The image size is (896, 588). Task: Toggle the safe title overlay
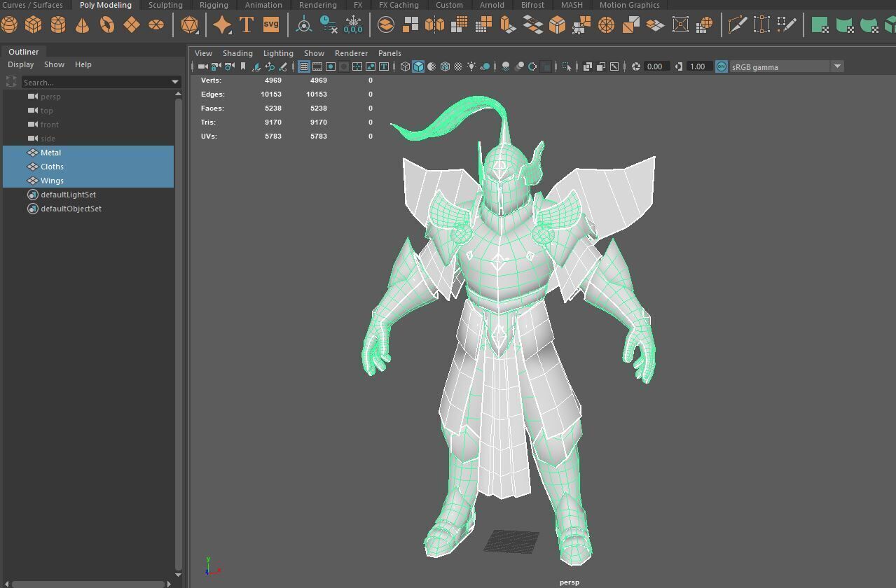[x=384, y=66]
